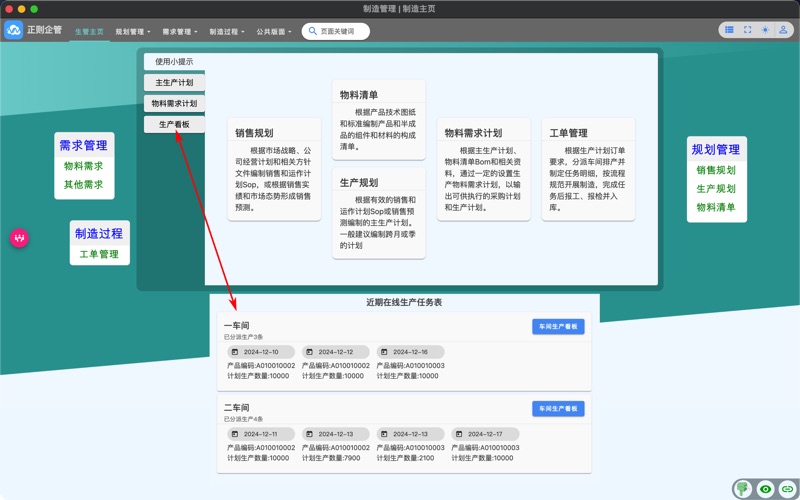This screenshot has width=800, height=500.
Task: Select the 主生产计划 side tab
Action: click(174, 83)
